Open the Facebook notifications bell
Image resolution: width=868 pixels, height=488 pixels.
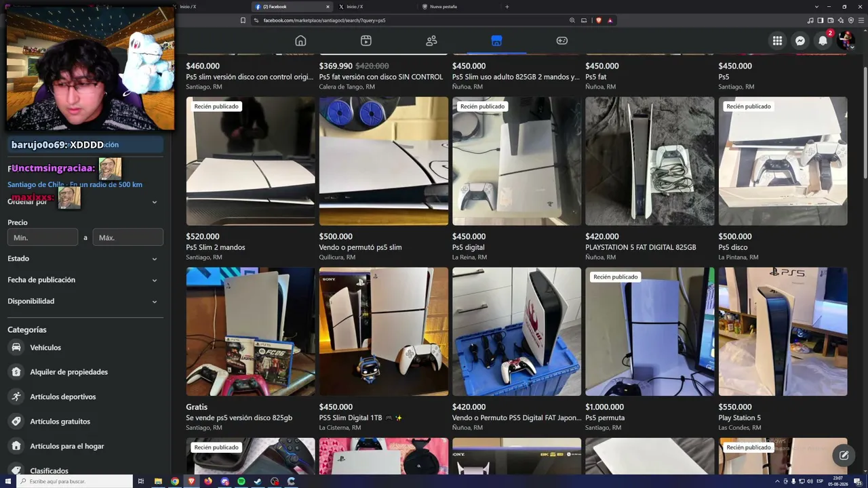tap(823, 41)
